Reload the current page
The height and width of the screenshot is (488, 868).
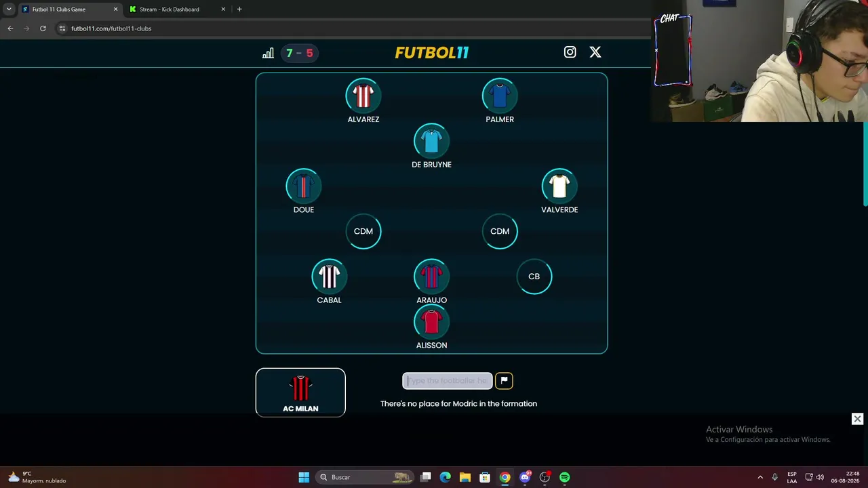click(43, 28)
